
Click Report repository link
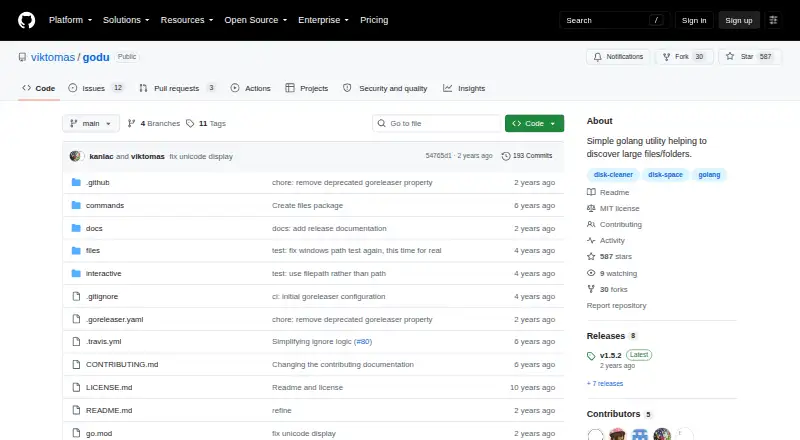tap(616, 305)
